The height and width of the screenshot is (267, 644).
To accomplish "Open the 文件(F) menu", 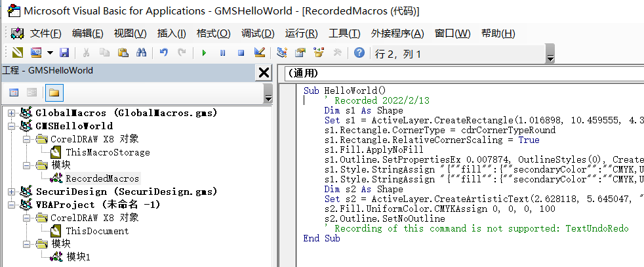I will click(x=46, y=33).
